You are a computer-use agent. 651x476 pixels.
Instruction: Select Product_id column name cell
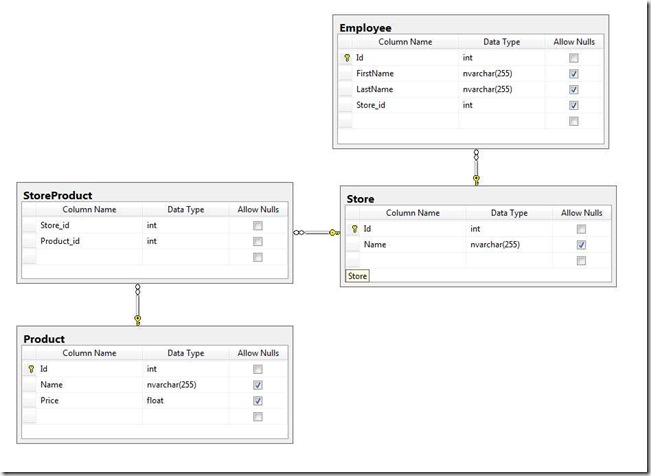(89, 241)
